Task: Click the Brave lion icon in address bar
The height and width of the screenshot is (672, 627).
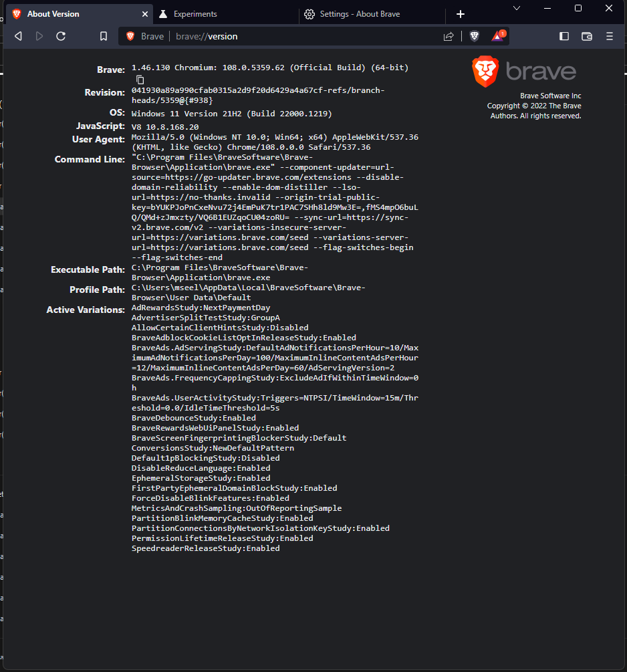Action: 131,36
